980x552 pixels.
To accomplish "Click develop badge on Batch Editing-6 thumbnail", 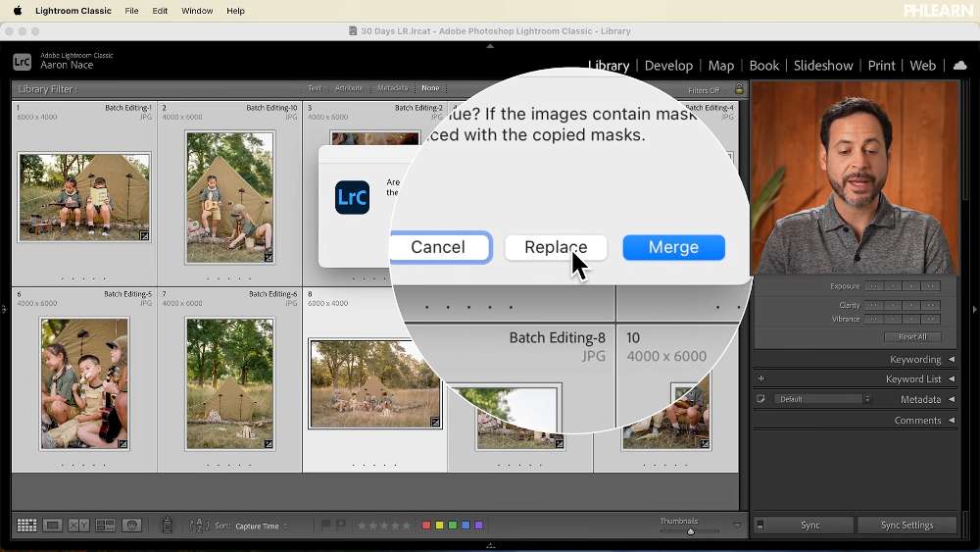I will coord(269,444).
